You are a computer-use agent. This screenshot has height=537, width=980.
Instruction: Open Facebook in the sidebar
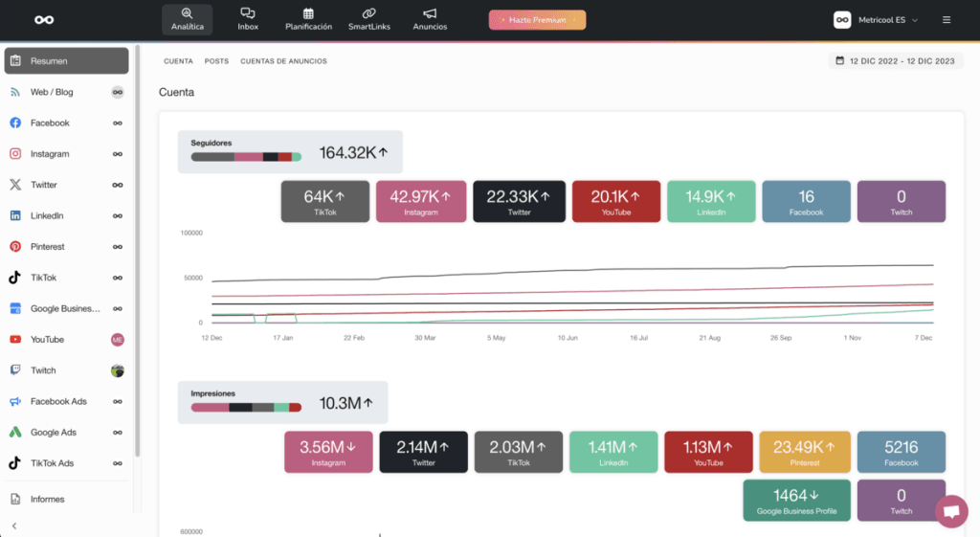click(x=66, y=123)
